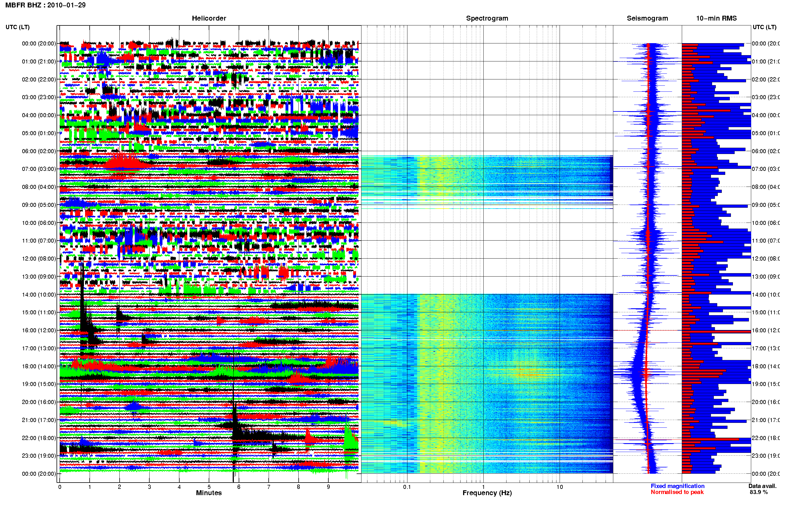
Task: Click the left time label '12:00 (08:00)'
Action: (x=39, y=258)
